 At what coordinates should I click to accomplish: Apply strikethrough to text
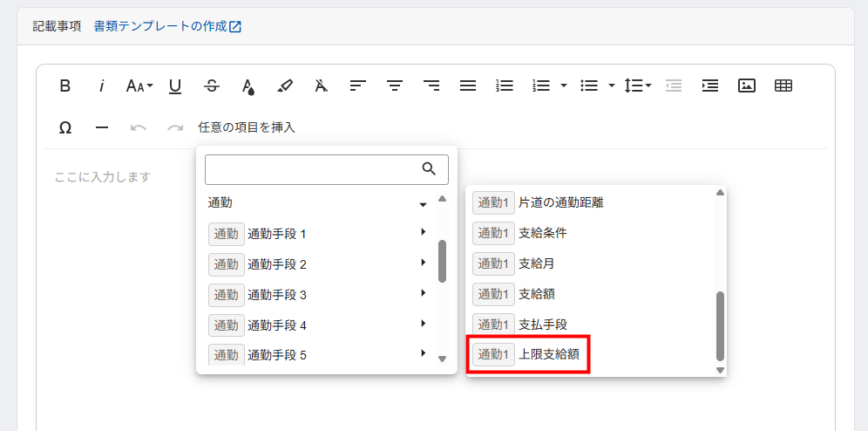212,86
